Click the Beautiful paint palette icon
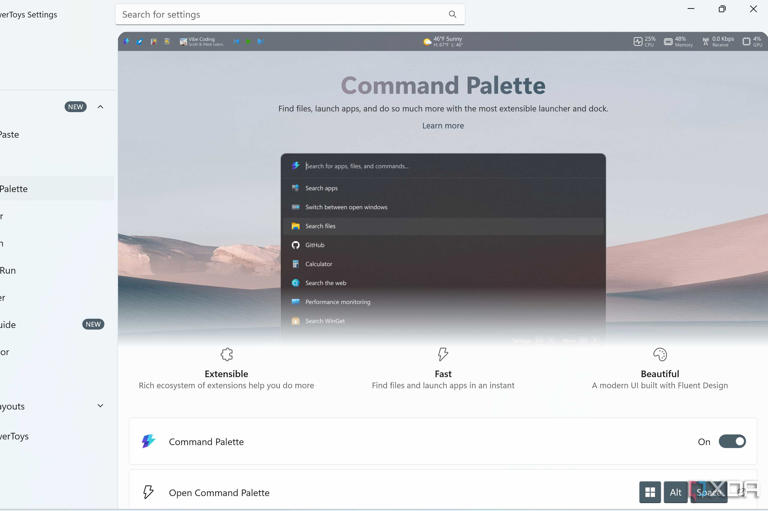The width and height of the screenshot is (768, 511). pos(660,354)
